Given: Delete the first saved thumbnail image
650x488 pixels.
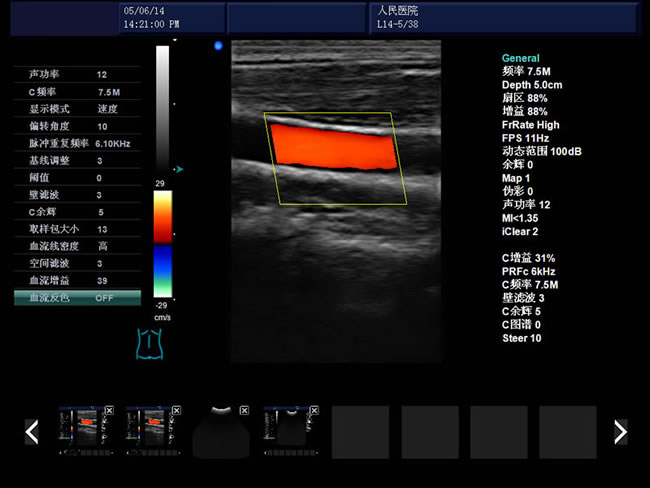Looking at the screenshot, I should [108, 411].
